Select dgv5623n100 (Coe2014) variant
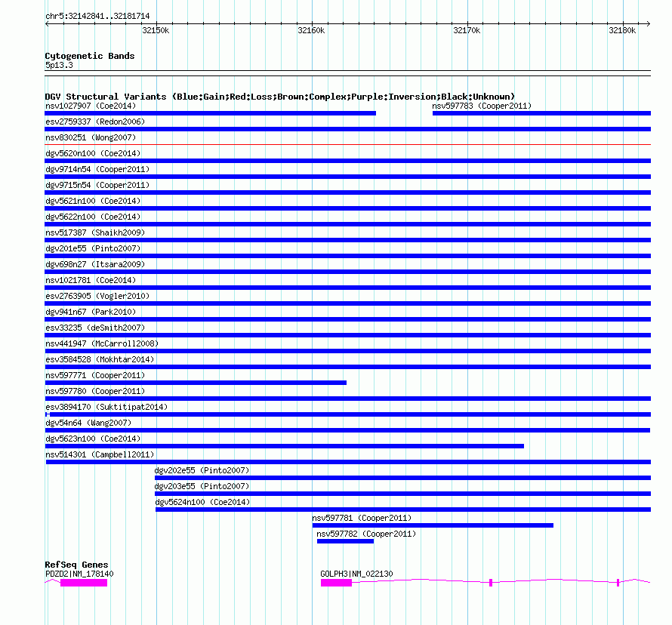This screenshot has height=625, width=672. [x=93, y=439]
